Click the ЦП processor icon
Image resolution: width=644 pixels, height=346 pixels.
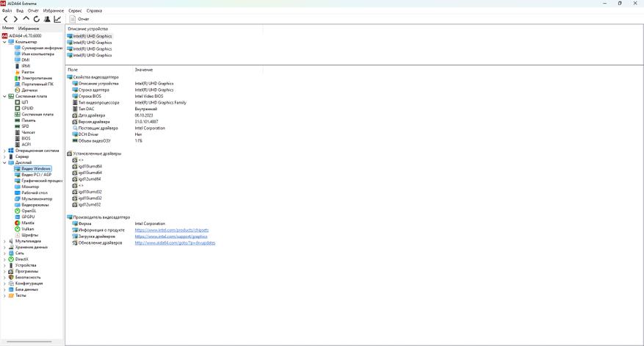pos(17,102)
